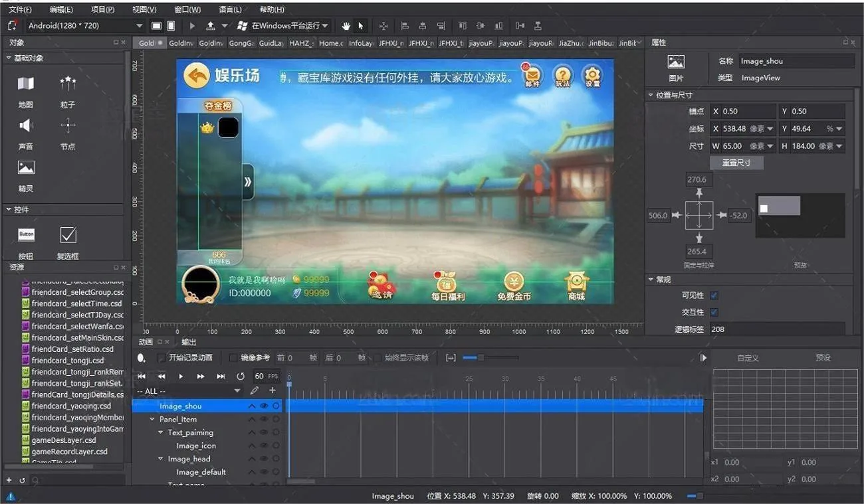This screenshot has width=864, height=504.
Task: Pick the Sound (声音) object icon
Action: pos(25,126)
